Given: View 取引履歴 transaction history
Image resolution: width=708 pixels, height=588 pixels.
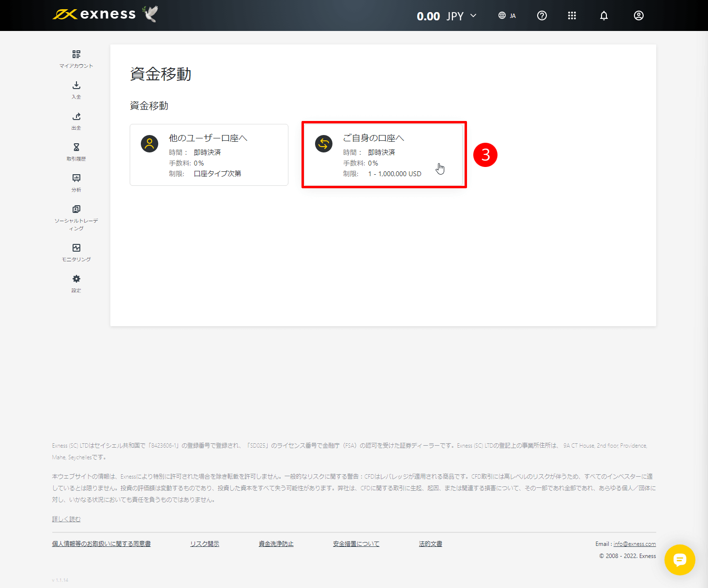Looking at the screenshot, I should coord(76,152).
